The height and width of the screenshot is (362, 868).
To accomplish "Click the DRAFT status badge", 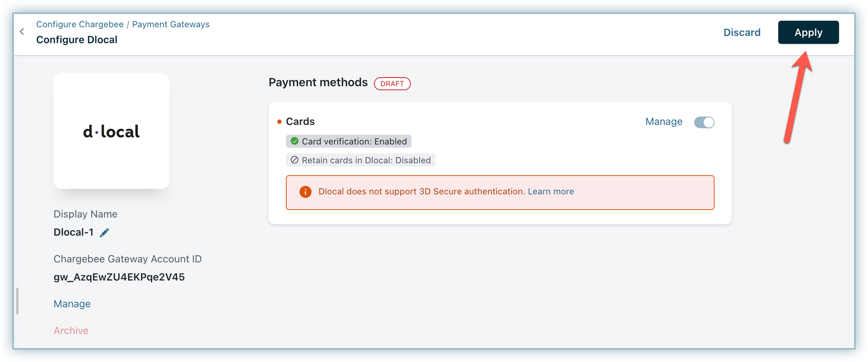I will [x=392, y=84].
